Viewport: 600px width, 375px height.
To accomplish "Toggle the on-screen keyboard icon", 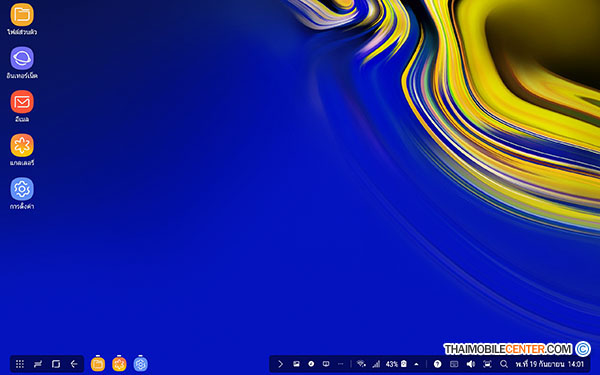I will pyautogui.click(x=454, y=364).
